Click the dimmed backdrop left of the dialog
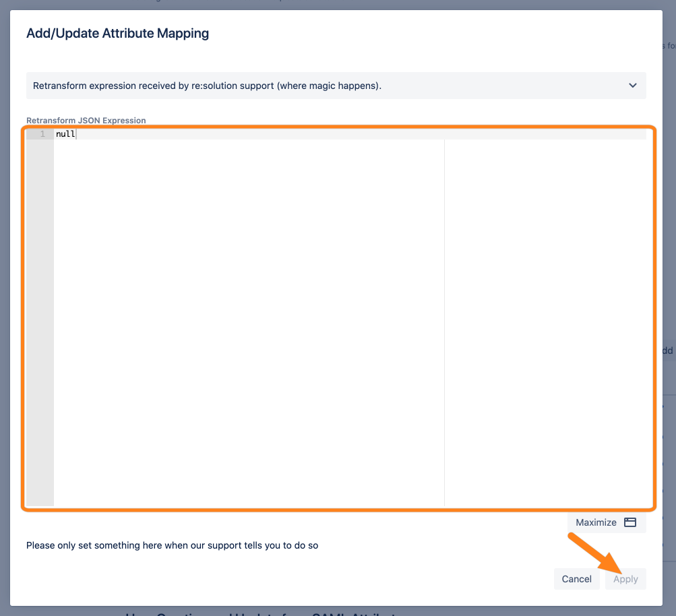 click(x=5, y=303)
